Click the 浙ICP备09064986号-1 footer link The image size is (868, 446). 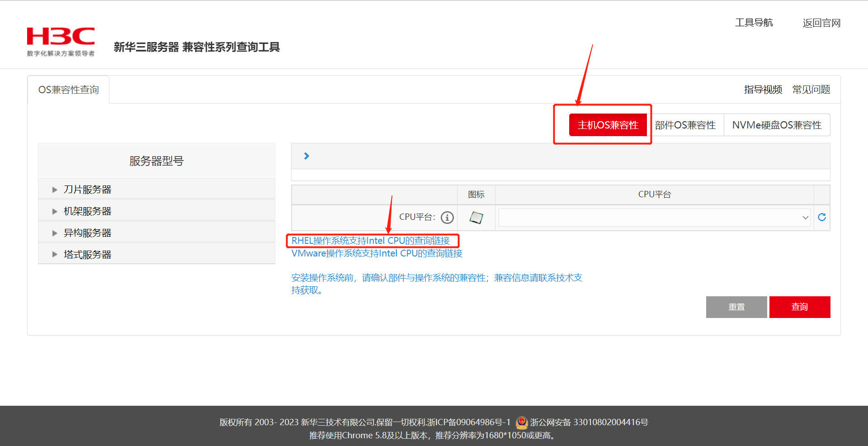(x=468, y=422)
